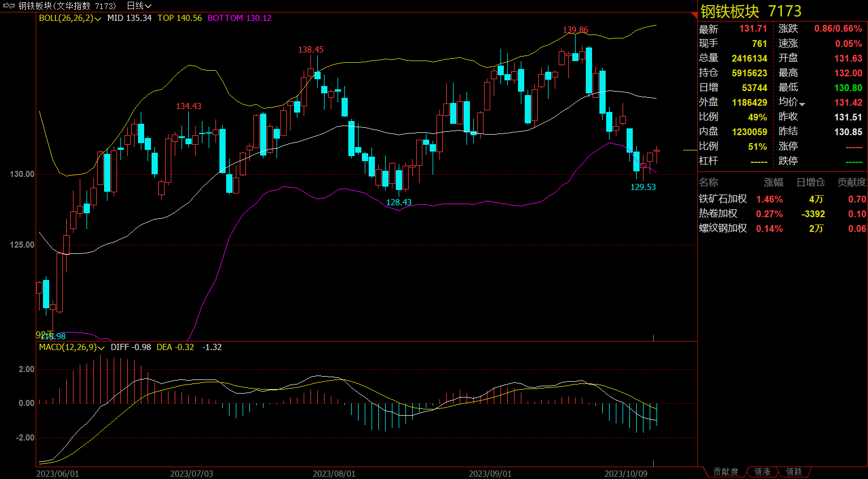
Task: Switch to the 领跌 tab
Action: (x=794, y=472)
